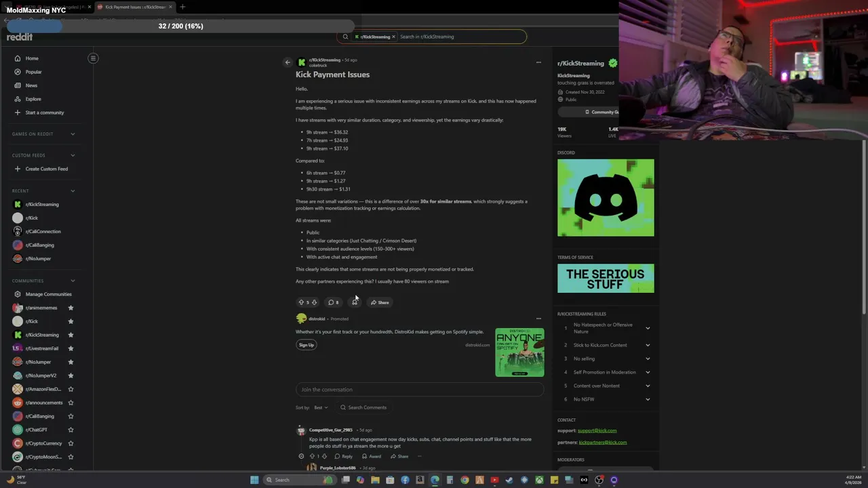The image size is (868, 488).
Task: Click the Sign Up button on distrokid ad
Action: point(307,345)
